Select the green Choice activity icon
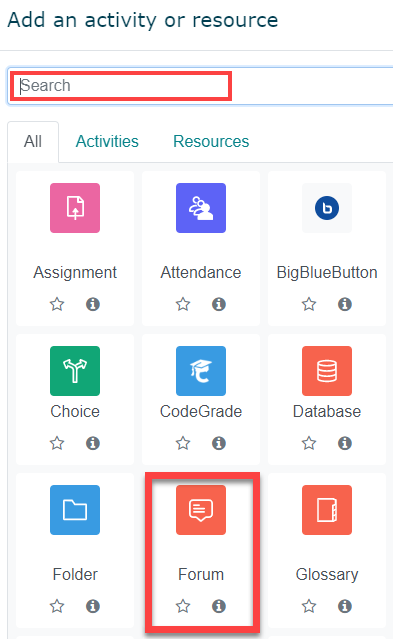The height and width of the screenshot is (639, 393). tap(75, 371)
